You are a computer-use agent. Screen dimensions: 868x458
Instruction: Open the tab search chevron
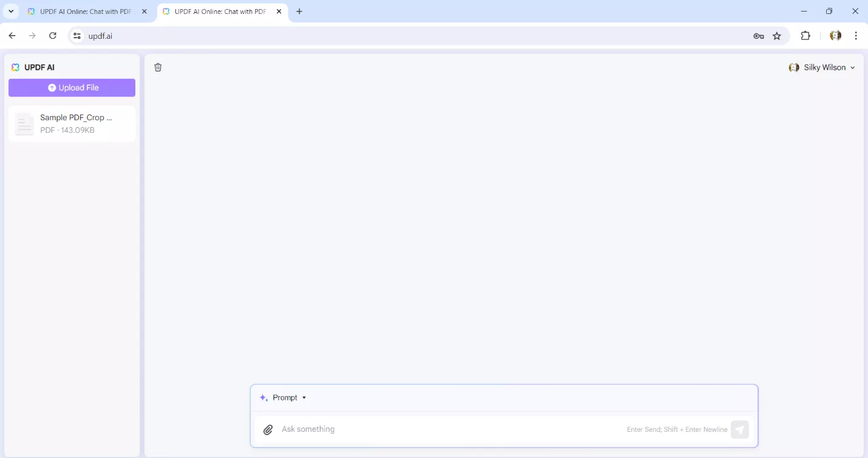pos(10,11)
